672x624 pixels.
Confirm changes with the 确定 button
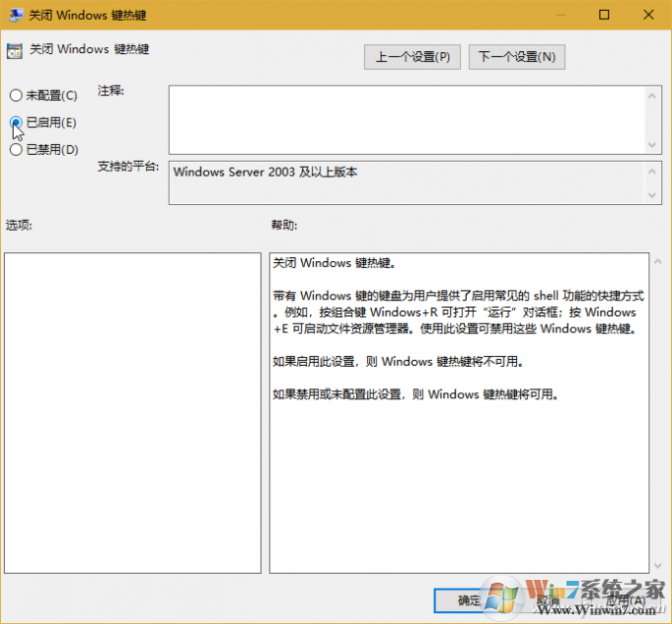pos(469,600)
